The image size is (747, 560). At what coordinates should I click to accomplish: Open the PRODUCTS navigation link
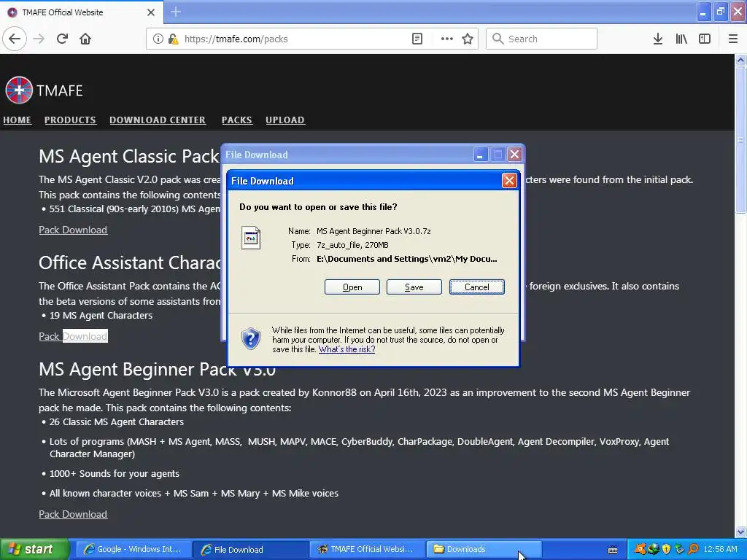tap(70, 120)
